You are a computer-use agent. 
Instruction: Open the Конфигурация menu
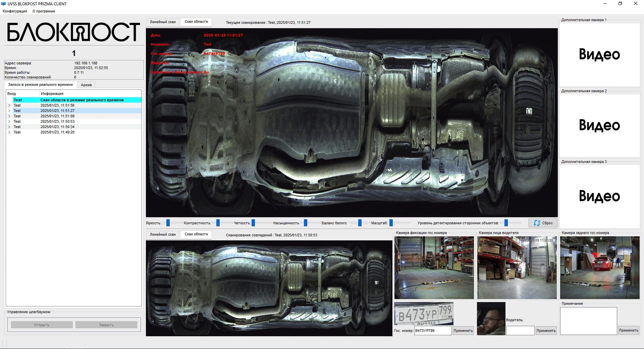(x=15, y=11)
